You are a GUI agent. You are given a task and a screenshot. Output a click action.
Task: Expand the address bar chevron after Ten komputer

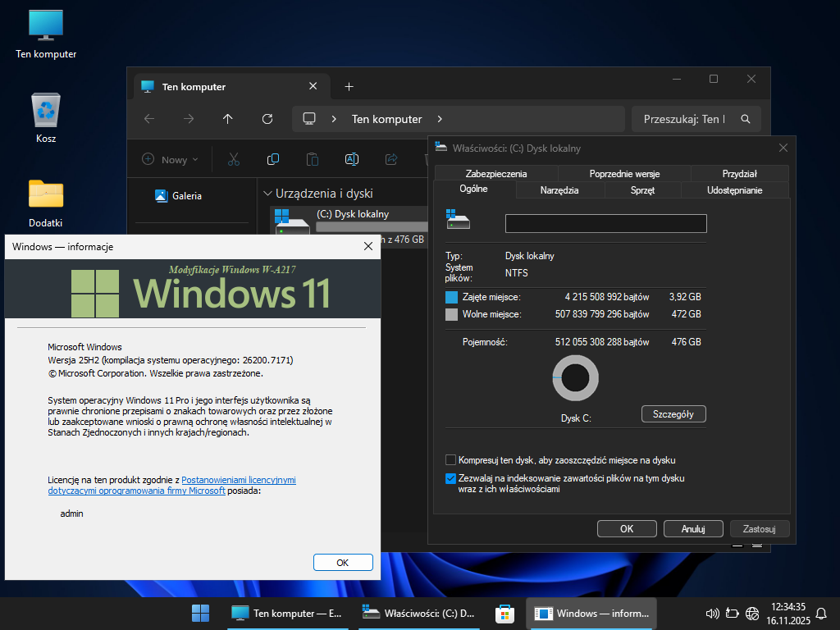pyautogui.click(x=440, y=119)
